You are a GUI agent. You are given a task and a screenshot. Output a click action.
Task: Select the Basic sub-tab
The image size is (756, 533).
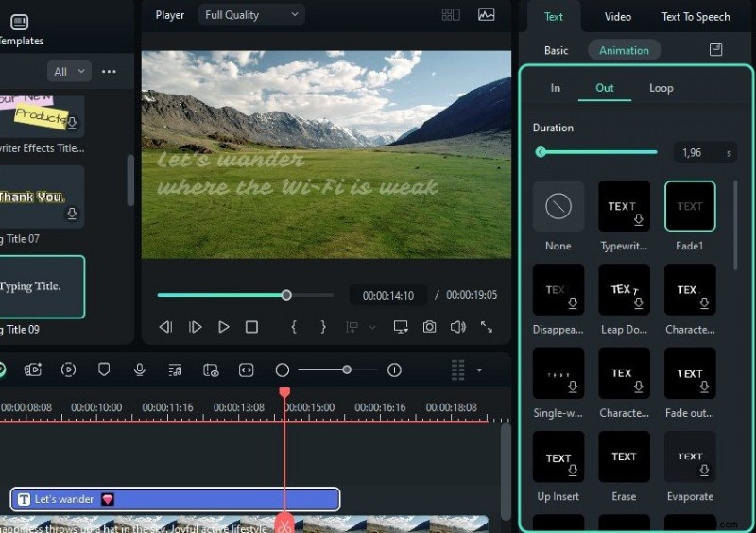pyautogui.click(x=556, y=50)
